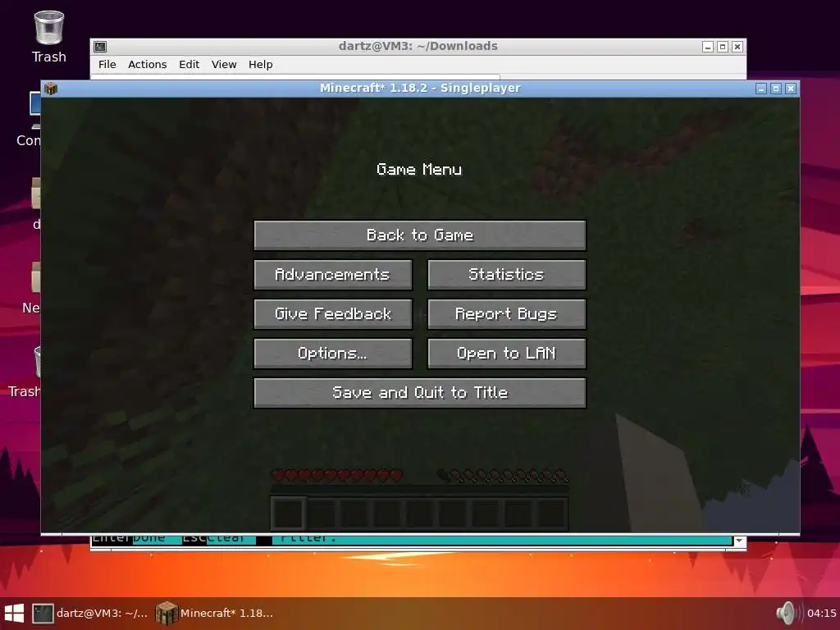Open the Advancements screen
840x630 pixels.
pyautogui.click(x=333, y=275)
